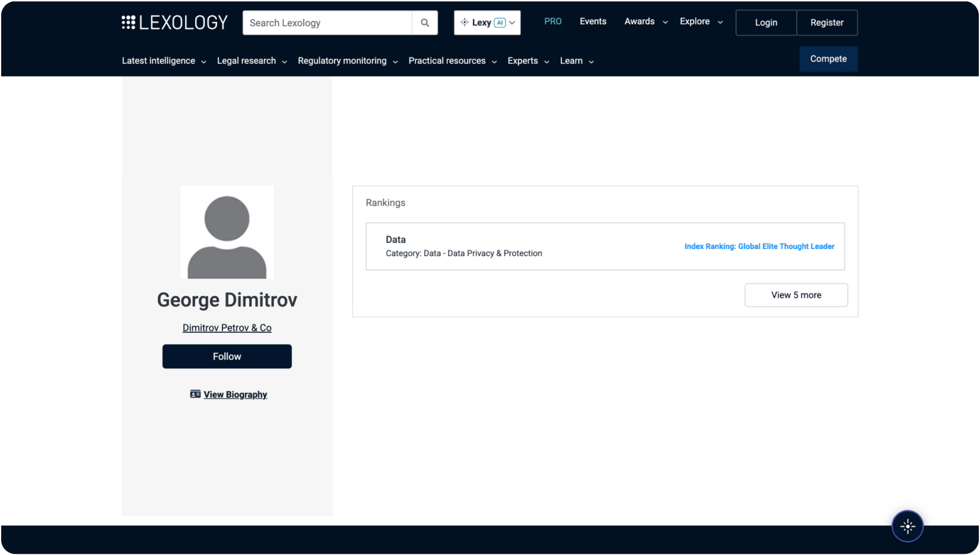Go to Events
Screen dimensions: 980x555
[x=593, y=21]
